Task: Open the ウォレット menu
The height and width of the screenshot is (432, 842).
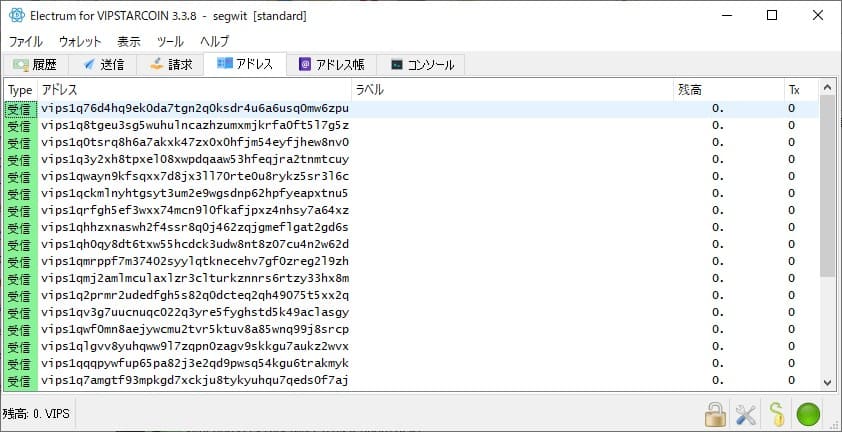Action: point(80,41)
